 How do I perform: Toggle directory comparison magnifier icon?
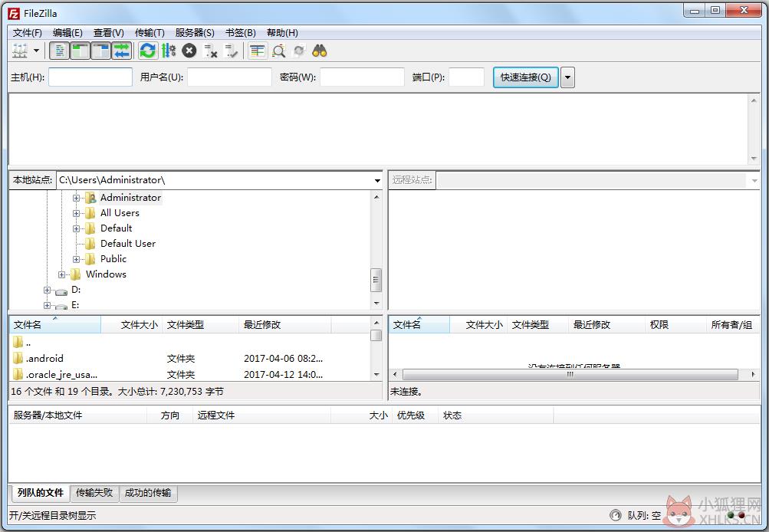(278, 51)
